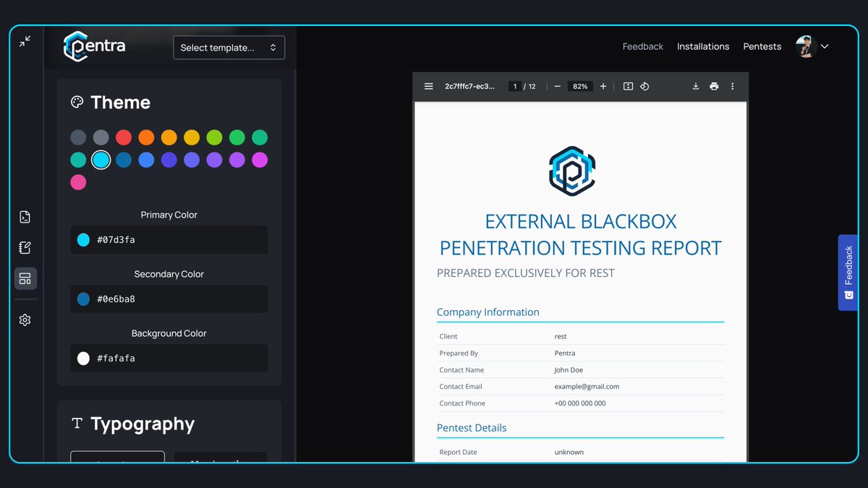Pick the lime green theme color
The height and width of the screenshot is (488, 868).
coord(214,137)
